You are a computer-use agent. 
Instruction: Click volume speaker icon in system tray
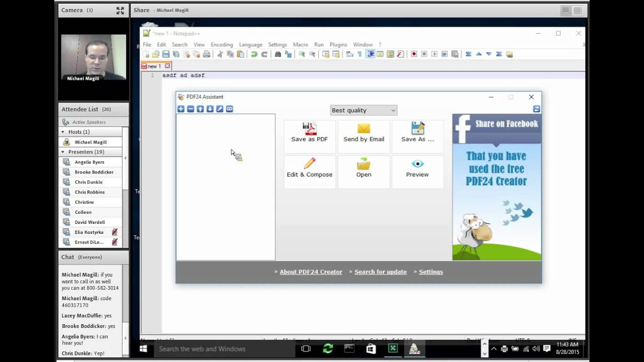[536, 349]
